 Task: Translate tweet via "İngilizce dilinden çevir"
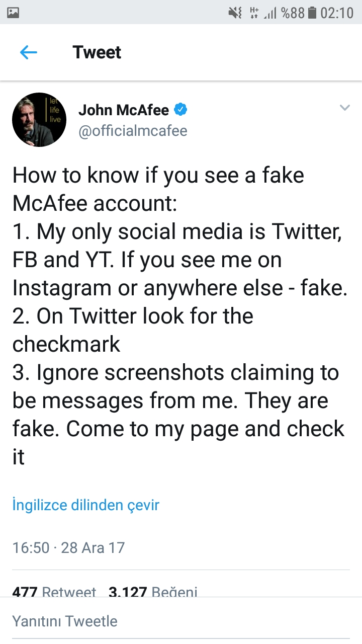85,505
